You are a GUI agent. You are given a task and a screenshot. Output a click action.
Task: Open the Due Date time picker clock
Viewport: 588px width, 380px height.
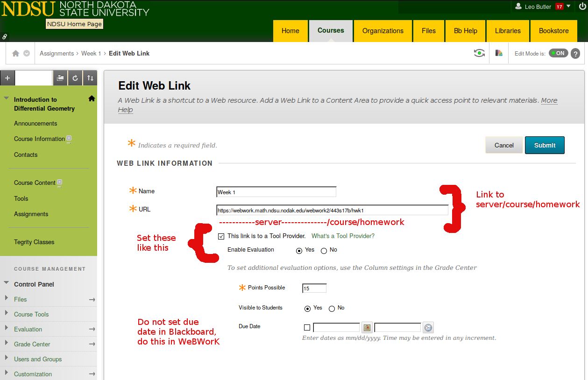[428, 328]
